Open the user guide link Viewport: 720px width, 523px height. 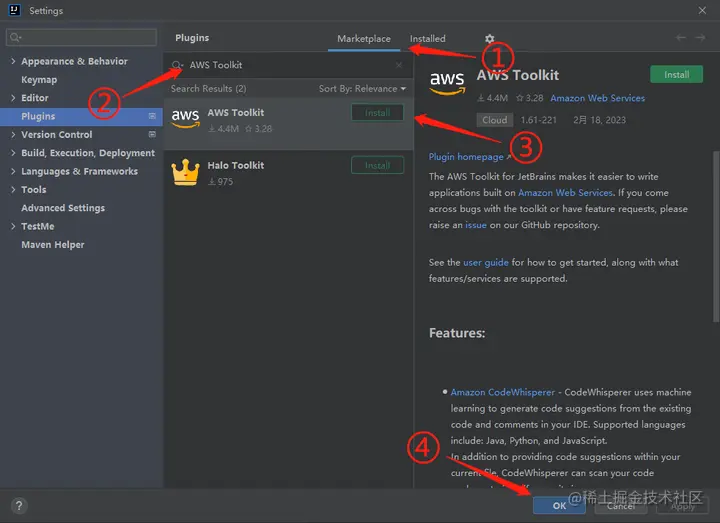486,263
